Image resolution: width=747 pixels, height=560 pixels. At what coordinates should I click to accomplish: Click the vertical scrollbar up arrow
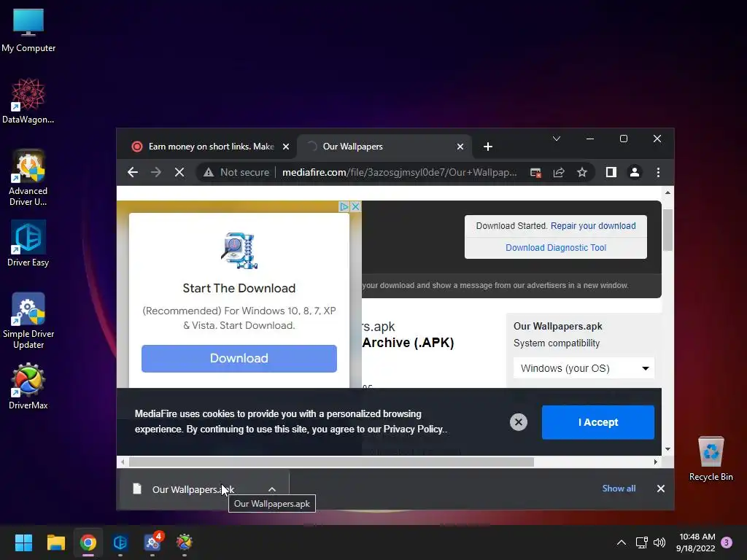[x=667, y=192]
